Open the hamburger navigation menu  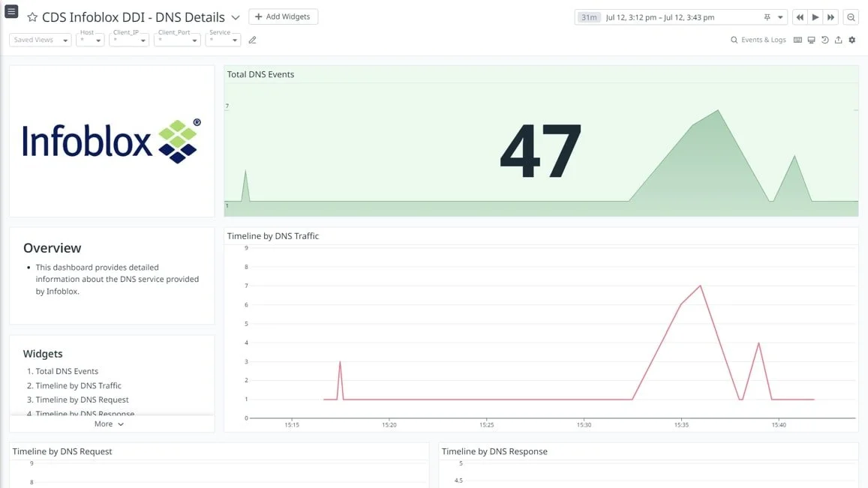coord(11,11)
